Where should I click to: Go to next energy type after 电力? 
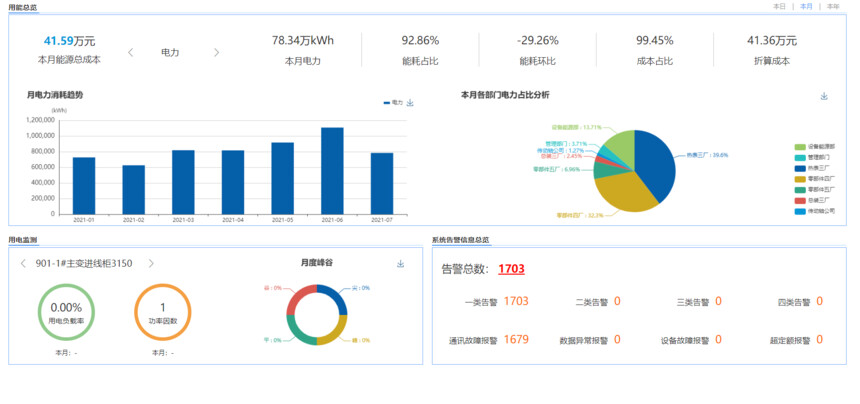[216, 53]
